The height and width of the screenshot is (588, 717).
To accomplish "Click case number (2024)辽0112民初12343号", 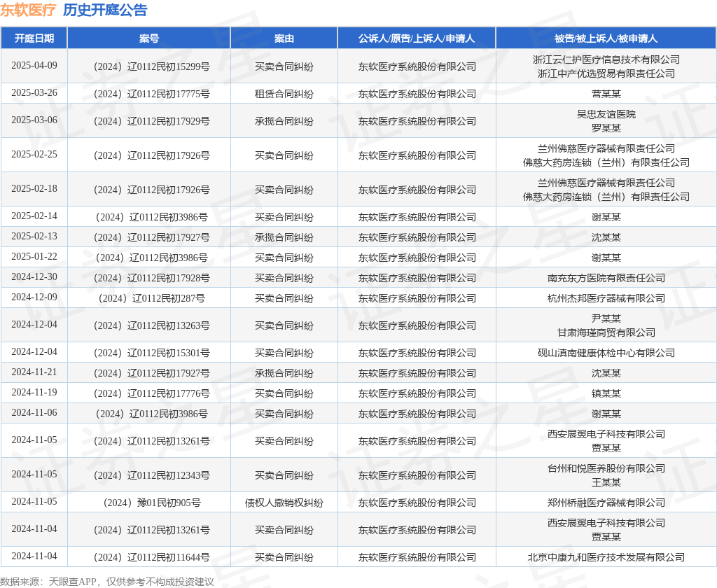I will [151, 475].
